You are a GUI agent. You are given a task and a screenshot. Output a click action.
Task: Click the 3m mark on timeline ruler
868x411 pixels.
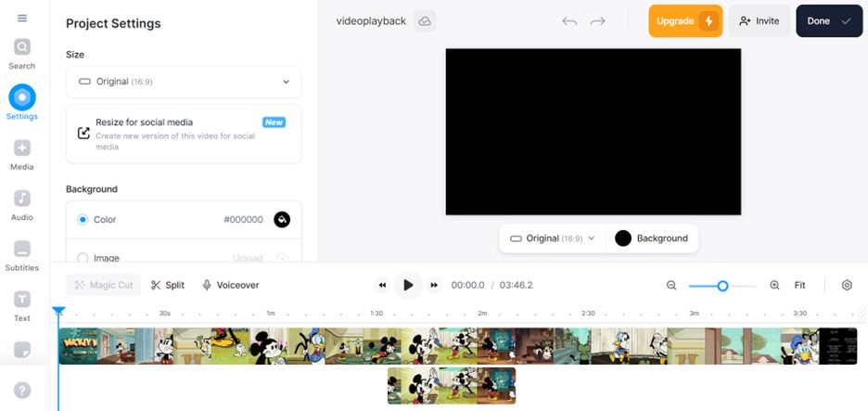coord(695,314)
